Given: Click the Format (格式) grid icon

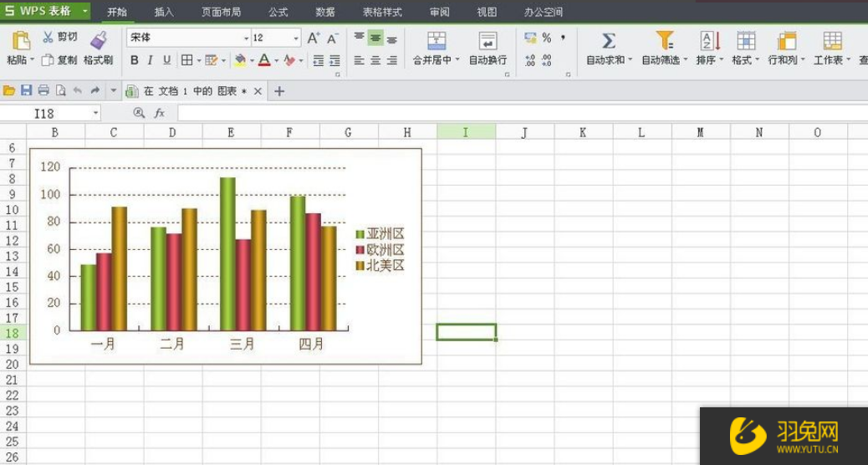Looking at the screenshot, I should point(746,40).
